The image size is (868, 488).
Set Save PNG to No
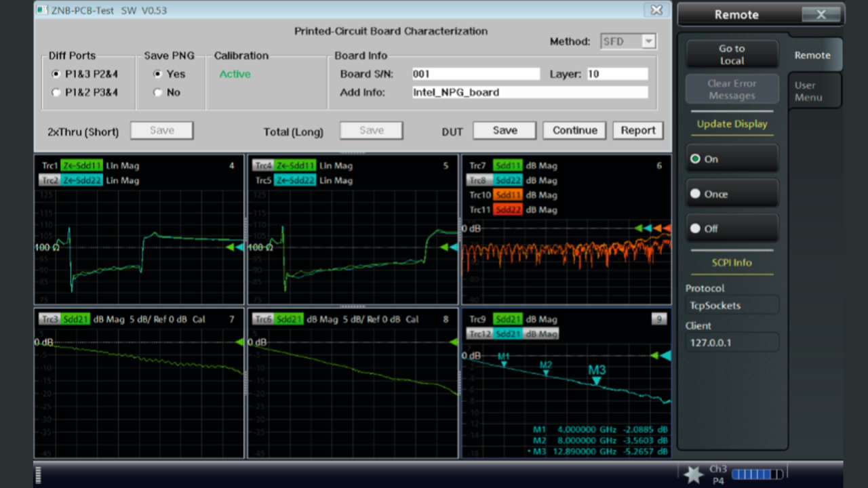tap(158, 92)
